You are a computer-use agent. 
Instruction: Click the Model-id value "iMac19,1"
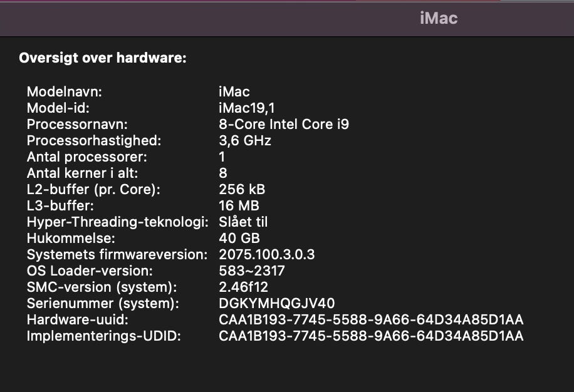coord(247,108)
